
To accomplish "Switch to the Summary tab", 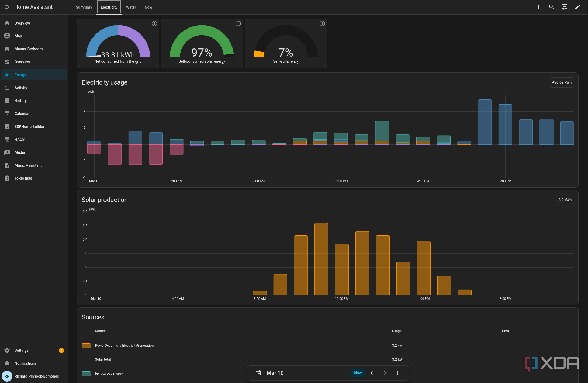I will [84, 7].
